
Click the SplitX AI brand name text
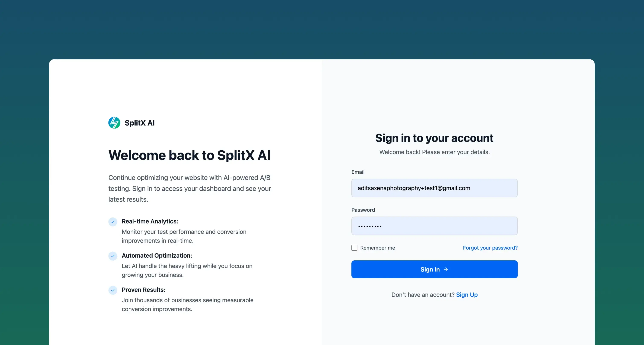(x=140, y=123)
